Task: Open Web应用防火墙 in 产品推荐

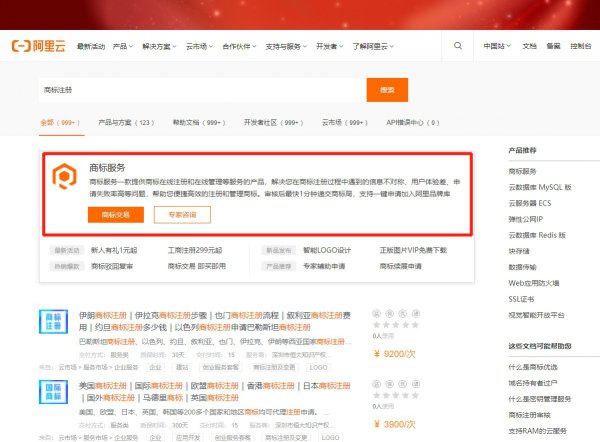Action: tap(534, 283)
